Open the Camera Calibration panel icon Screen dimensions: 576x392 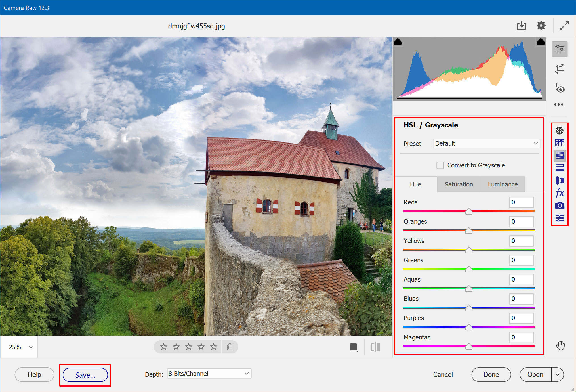click(x=560, y=206)
